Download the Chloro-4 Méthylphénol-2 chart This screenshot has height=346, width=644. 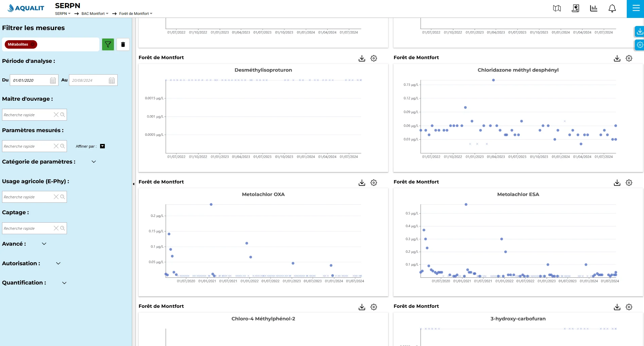[x=362, y=307]
